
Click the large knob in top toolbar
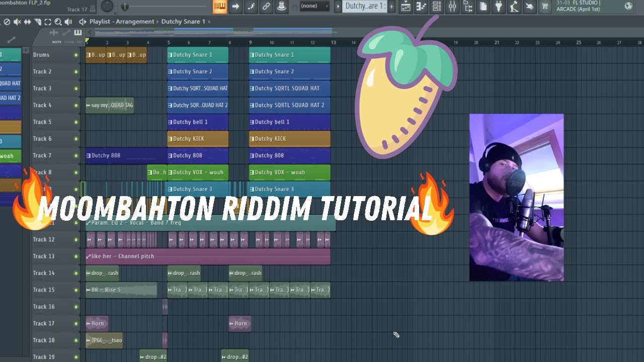tap(107, 6)
